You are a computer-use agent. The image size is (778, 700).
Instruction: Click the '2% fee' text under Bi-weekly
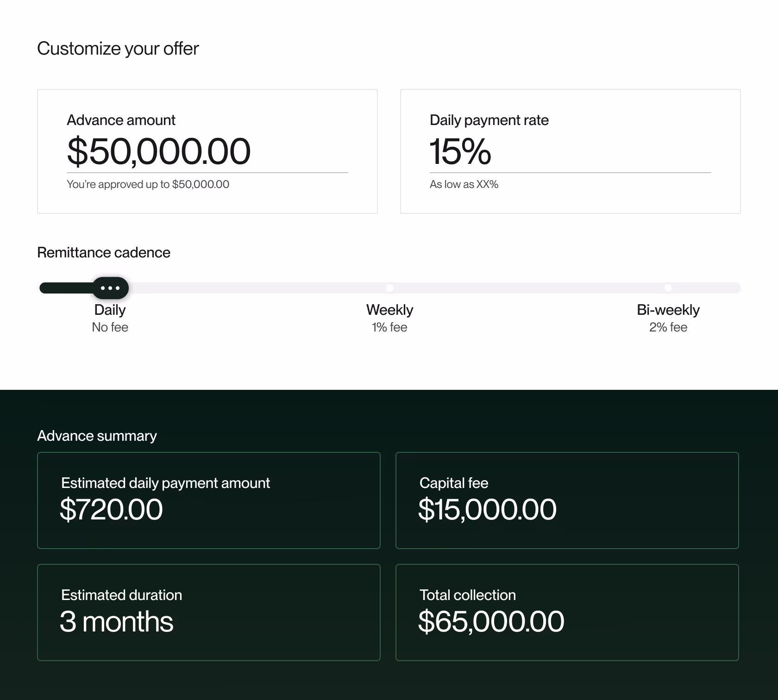(x=668, y=327)
